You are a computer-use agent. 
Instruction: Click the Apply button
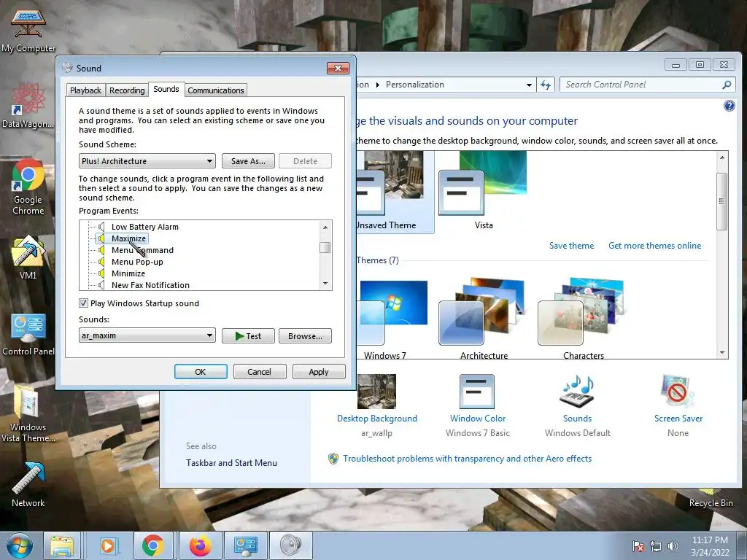pos(319,371)
